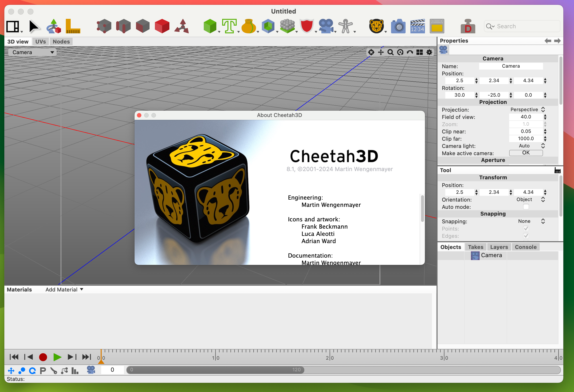574x392 pixels.
Task: Disable Edges snapping
Action: coord(526,236)
